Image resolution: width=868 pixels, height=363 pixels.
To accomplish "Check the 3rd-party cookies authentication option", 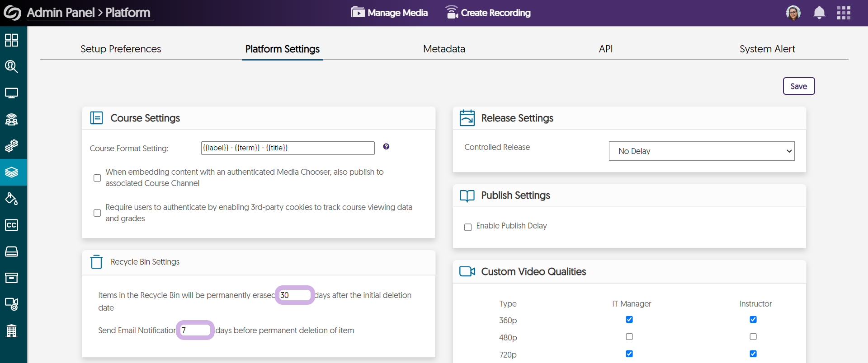I will click(97, 213).
